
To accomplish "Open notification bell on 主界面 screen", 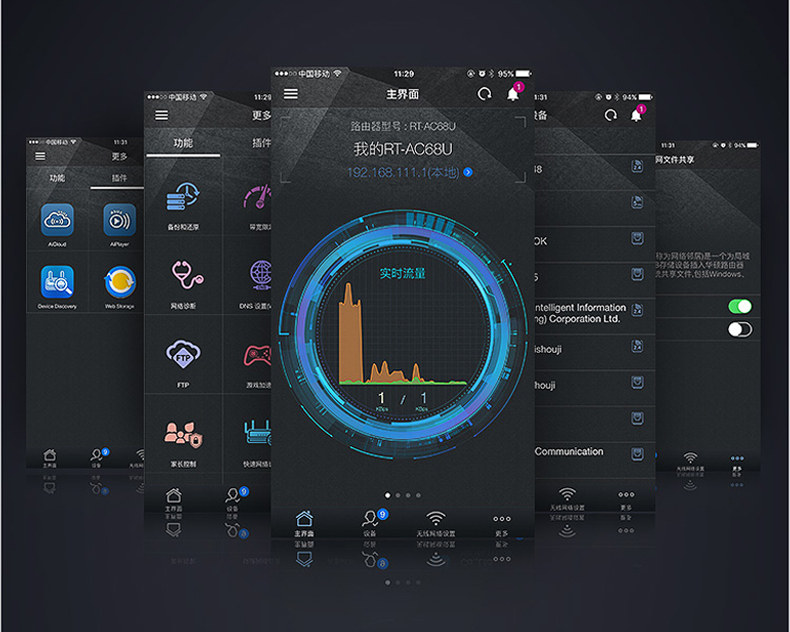I will [x=513, y=93].
